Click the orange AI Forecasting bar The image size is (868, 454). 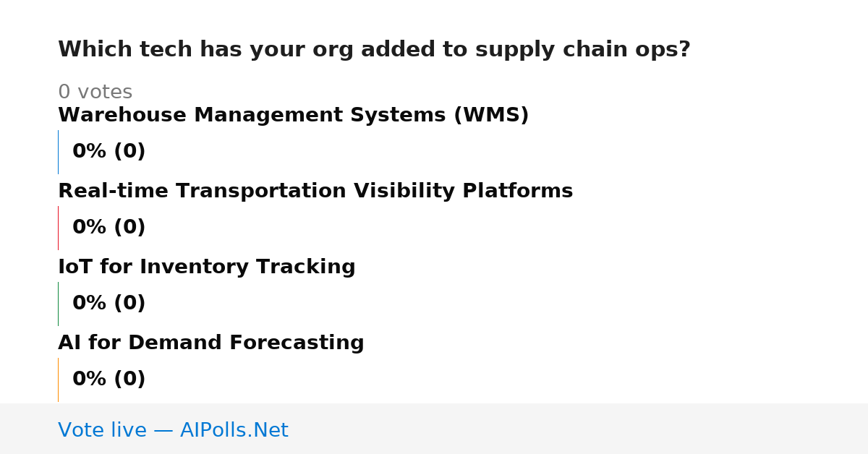pyautogui.click(x=58, y=380)
